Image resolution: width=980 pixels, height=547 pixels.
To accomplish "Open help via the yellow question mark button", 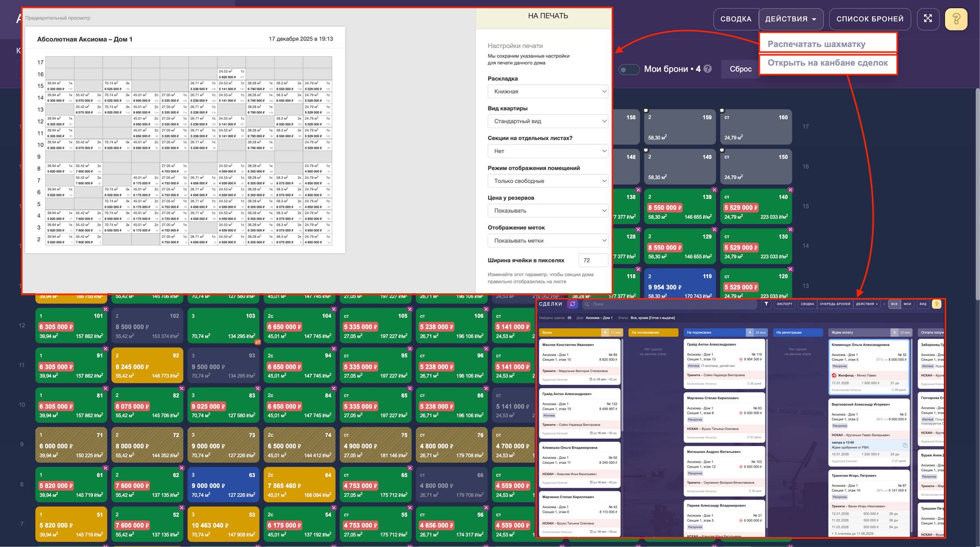I will click(x=956, y=19).
